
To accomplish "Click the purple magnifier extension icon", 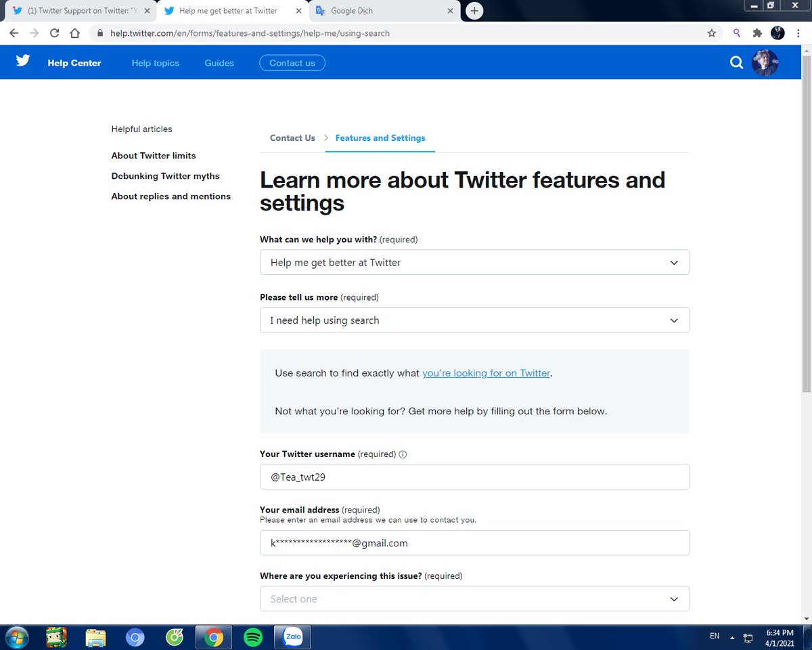I will 737,32.
